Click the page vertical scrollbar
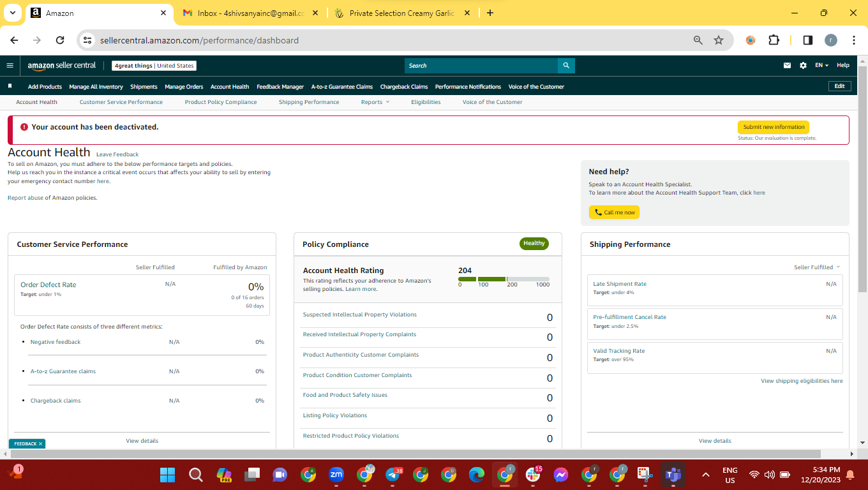 point(862,179)
